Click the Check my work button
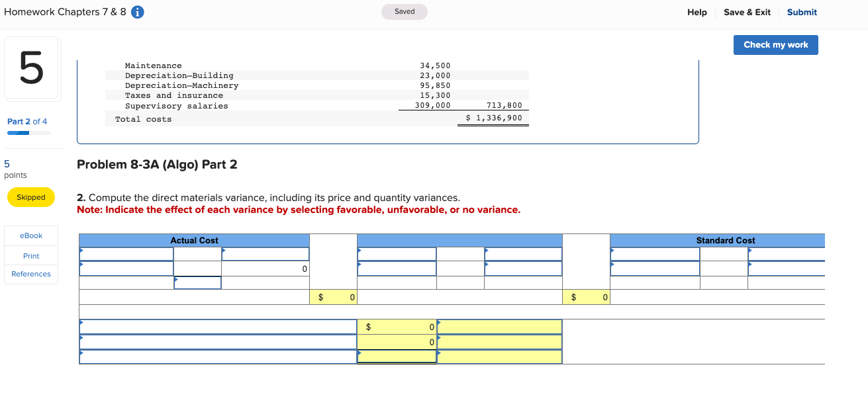Viewport: 868px width, 420px height. tap(775, 44)
